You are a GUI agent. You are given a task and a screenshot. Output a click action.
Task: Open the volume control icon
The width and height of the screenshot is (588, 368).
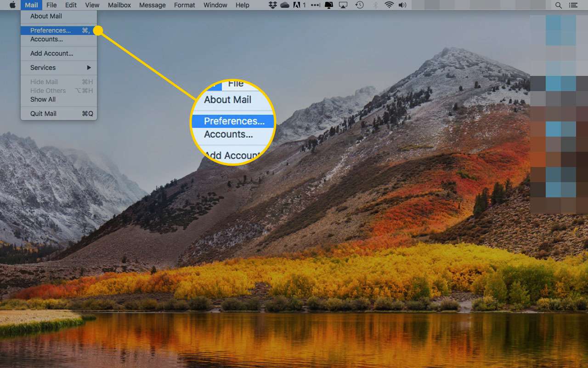point(402,5)
